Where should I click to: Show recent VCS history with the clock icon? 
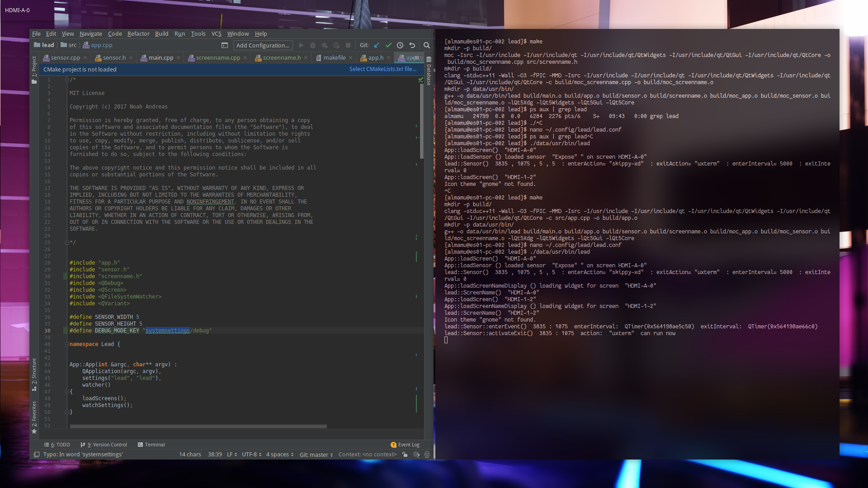(400, 45)
